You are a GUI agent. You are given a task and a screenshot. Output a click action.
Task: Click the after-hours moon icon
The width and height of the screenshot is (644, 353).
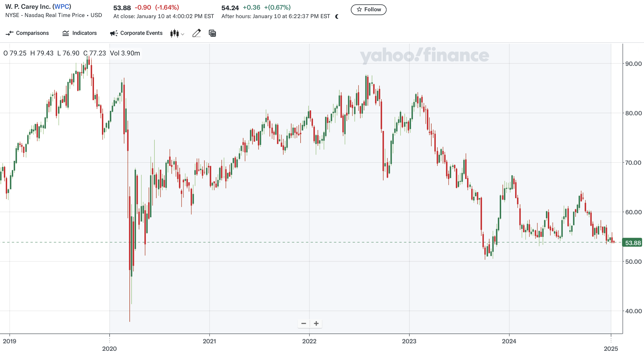click(x=337, y=17)
